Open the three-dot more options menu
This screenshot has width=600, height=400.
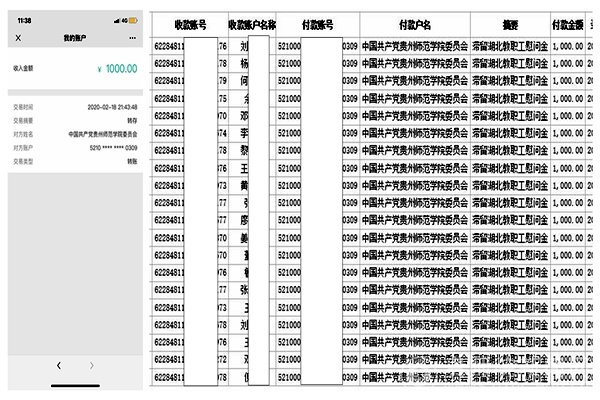(x=131, y=36)
